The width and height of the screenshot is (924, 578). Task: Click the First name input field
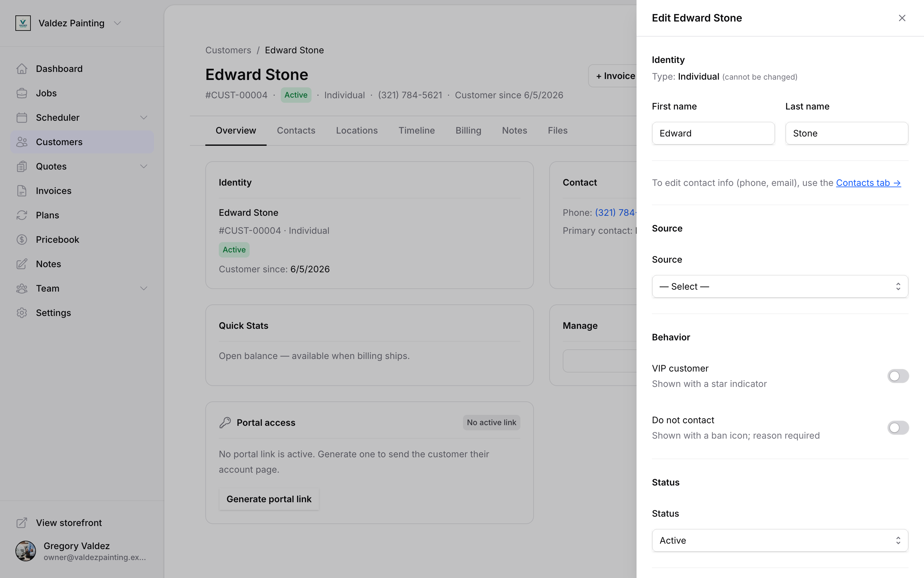click(x=713, y=133)
